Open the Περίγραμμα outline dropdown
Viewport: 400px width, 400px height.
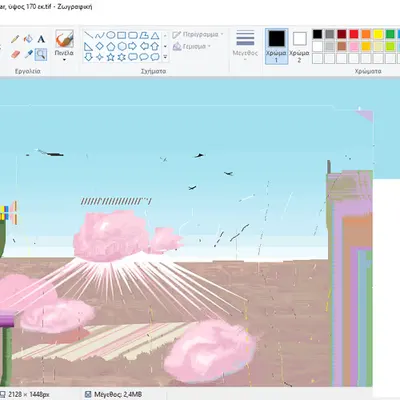coord(198,34)
